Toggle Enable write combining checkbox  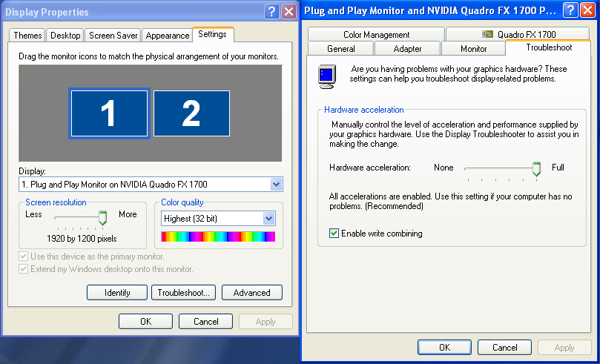334,234
